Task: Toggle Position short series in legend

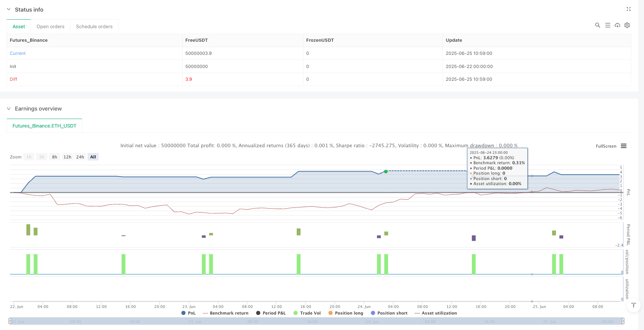Action: tap(389, 313)
